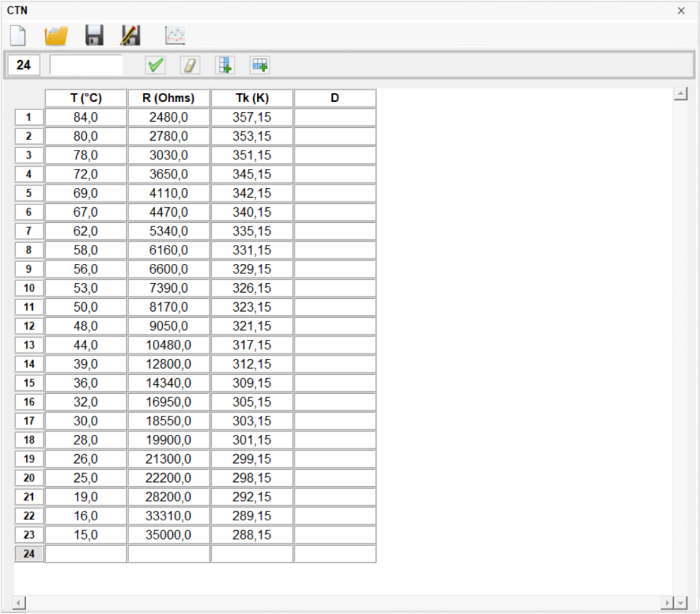Click the horizontal scrollbar right arrow
Image resolution: width=700 pixels, height=614 pixels.
pyautogui.click(x=667, y=603)
